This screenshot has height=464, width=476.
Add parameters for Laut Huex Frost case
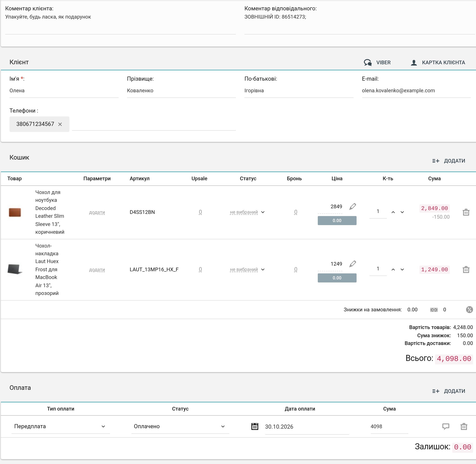[x=97, y=270]
